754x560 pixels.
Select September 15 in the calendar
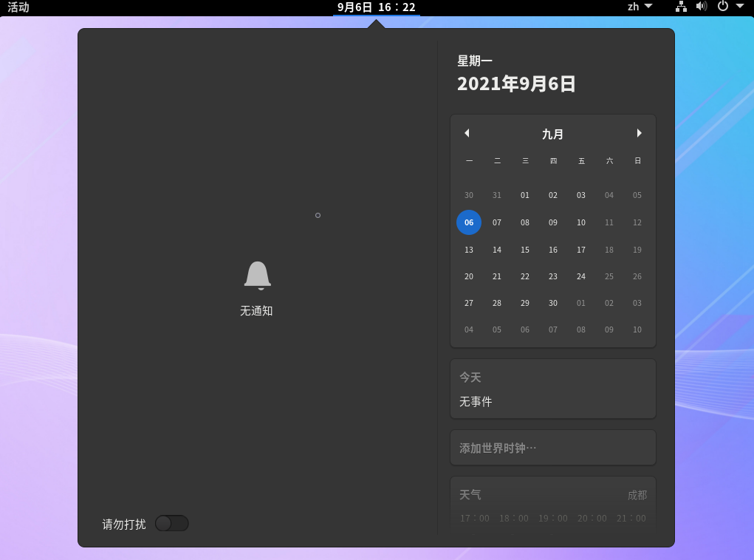(525, 250)
